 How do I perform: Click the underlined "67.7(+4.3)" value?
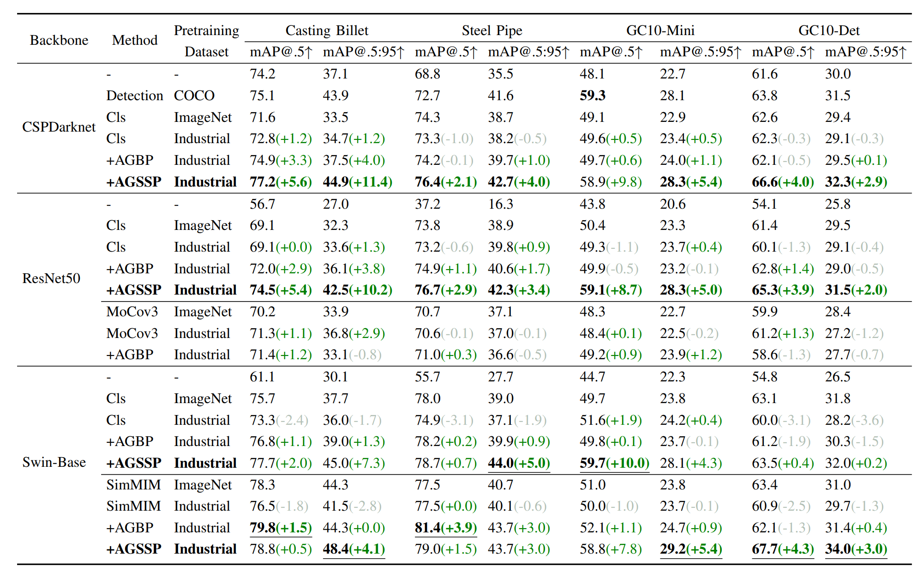click(783, 549)
